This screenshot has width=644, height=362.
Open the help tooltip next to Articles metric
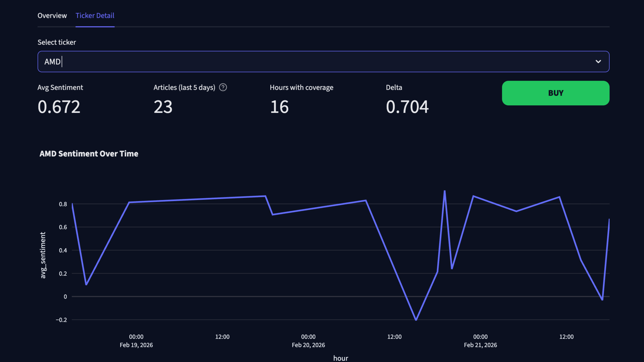(223, 87)
